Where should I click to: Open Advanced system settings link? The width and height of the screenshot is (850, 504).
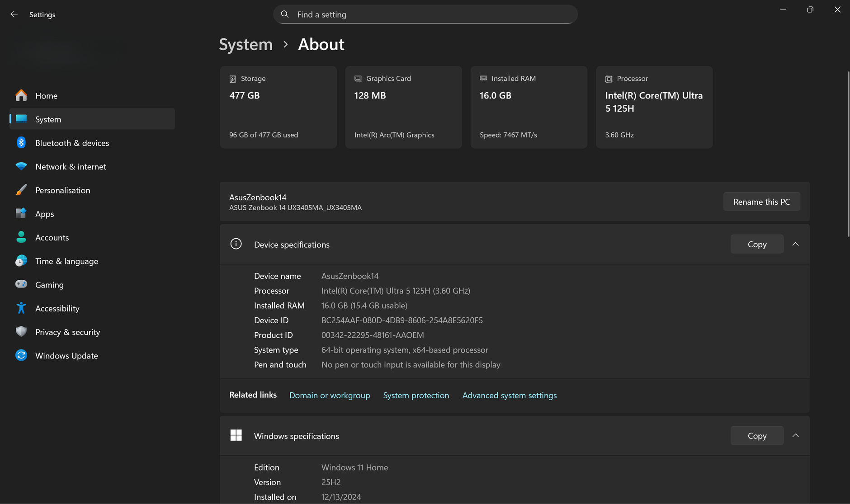tap(510, 396)
